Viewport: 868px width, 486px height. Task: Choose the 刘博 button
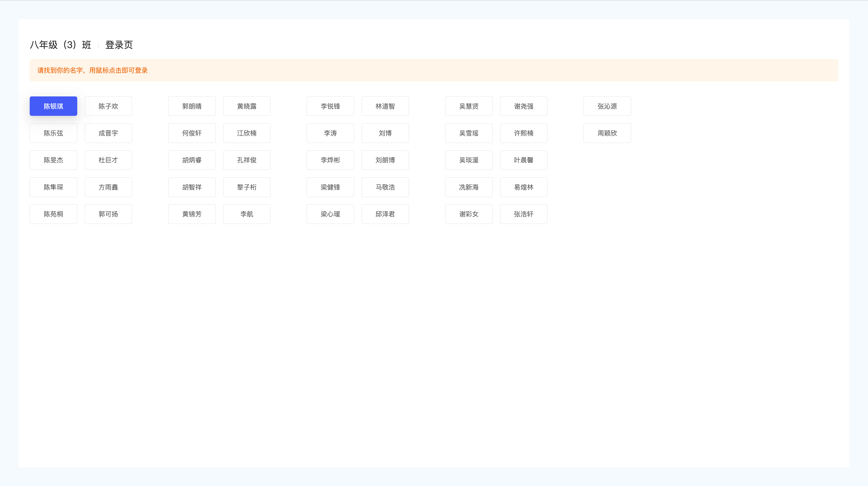coord(385,133)
